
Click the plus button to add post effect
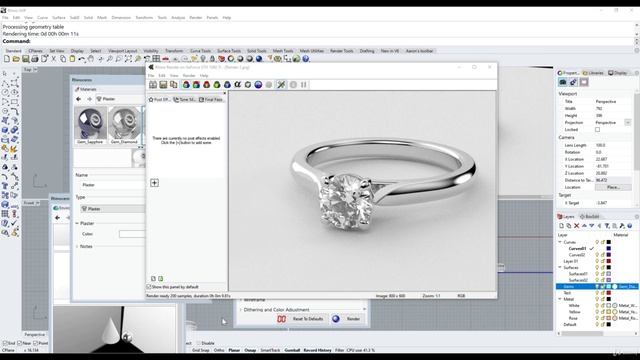[x=155, y=182]
